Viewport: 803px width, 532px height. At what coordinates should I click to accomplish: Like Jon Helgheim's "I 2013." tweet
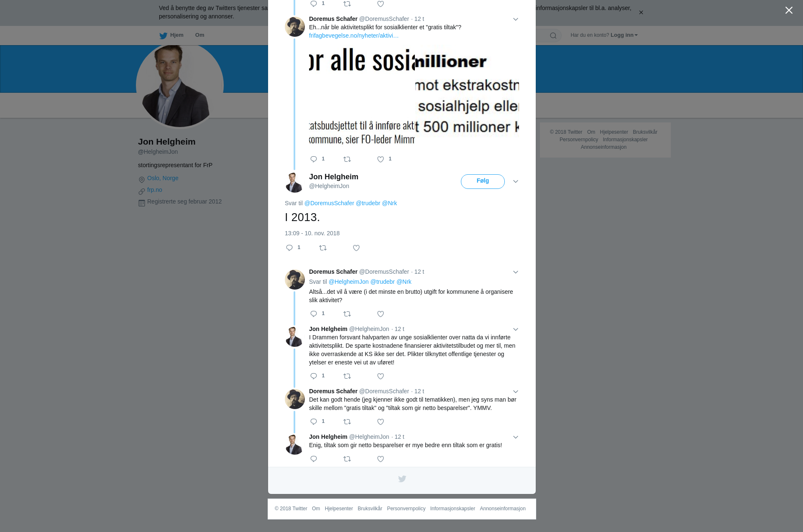[356, 248]
